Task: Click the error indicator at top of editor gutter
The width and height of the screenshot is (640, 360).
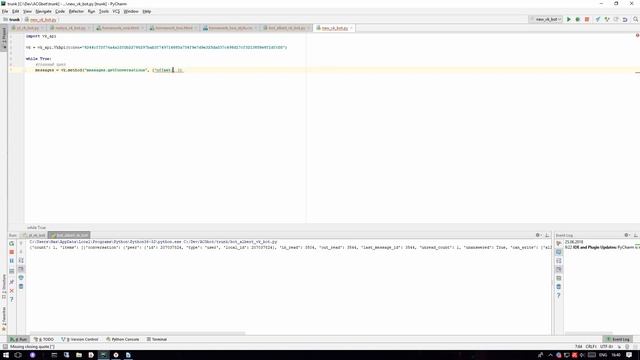Action: [637, 36]
